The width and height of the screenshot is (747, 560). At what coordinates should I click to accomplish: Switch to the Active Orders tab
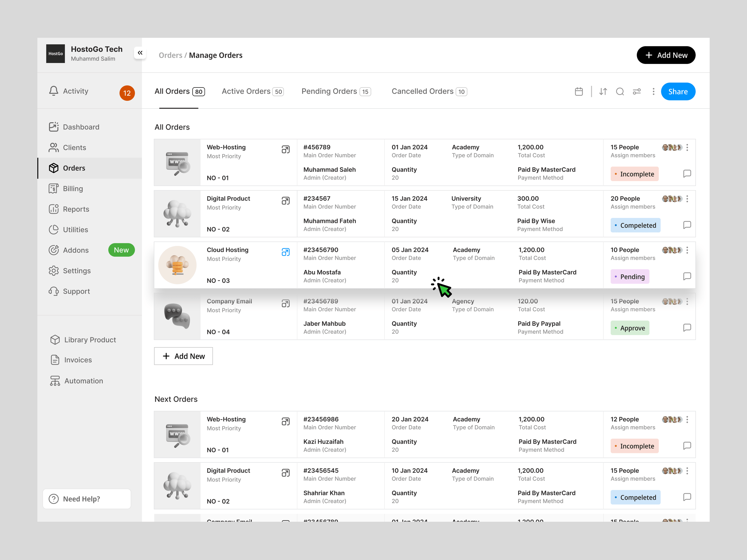pos(253,92)
